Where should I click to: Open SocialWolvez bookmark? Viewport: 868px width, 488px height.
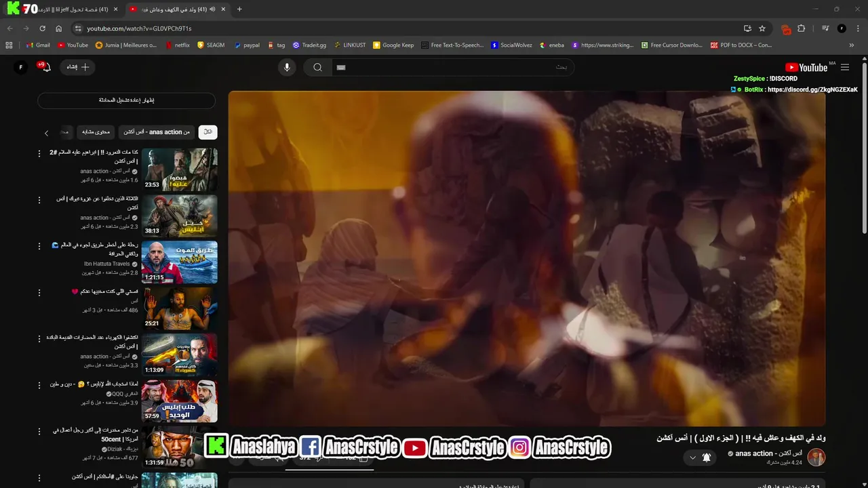click(512, 45)
